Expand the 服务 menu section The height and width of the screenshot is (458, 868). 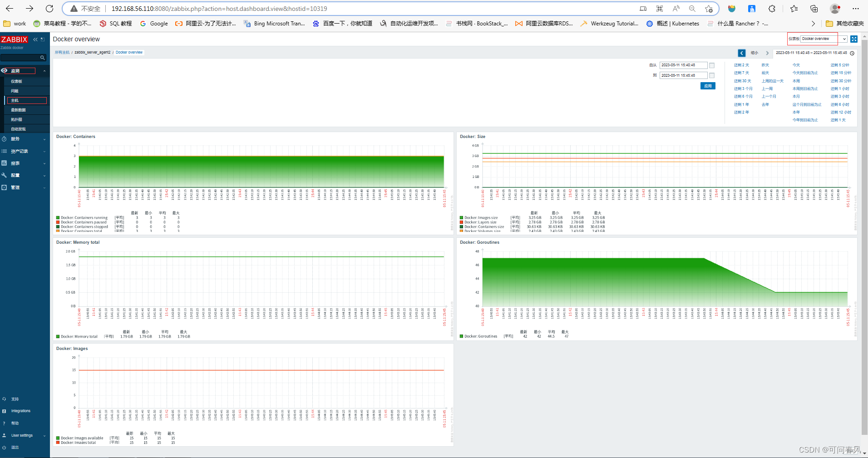tap(44, 139)
